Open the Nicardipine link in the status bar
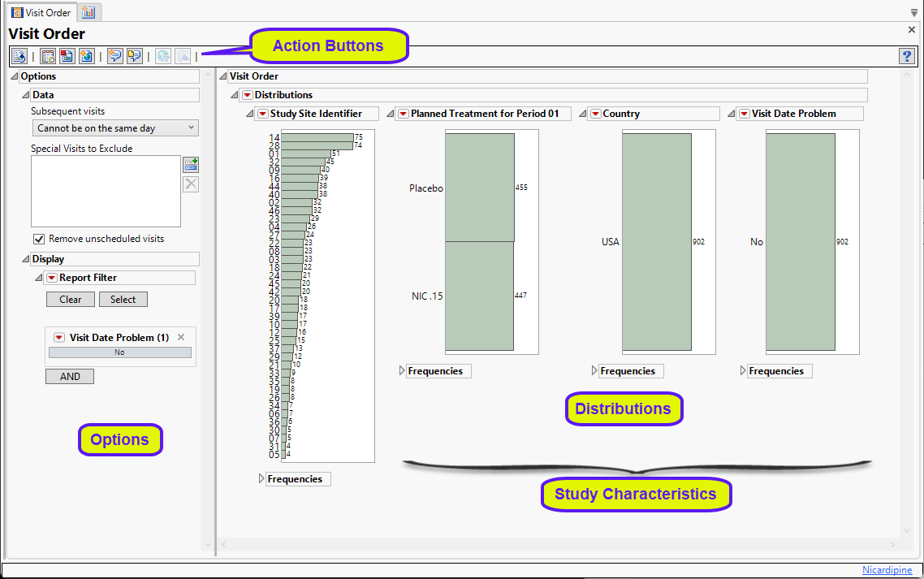924x579 pixels. tap(887, 570)
